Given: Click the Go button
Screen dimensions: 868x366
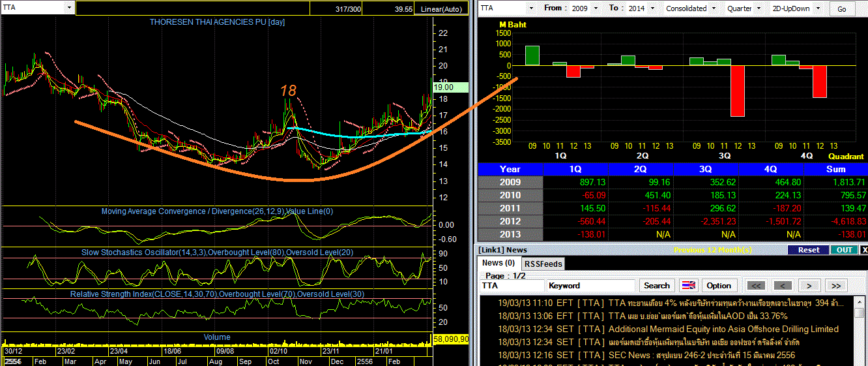Looking at the screenshot, I should pos(842,9).
